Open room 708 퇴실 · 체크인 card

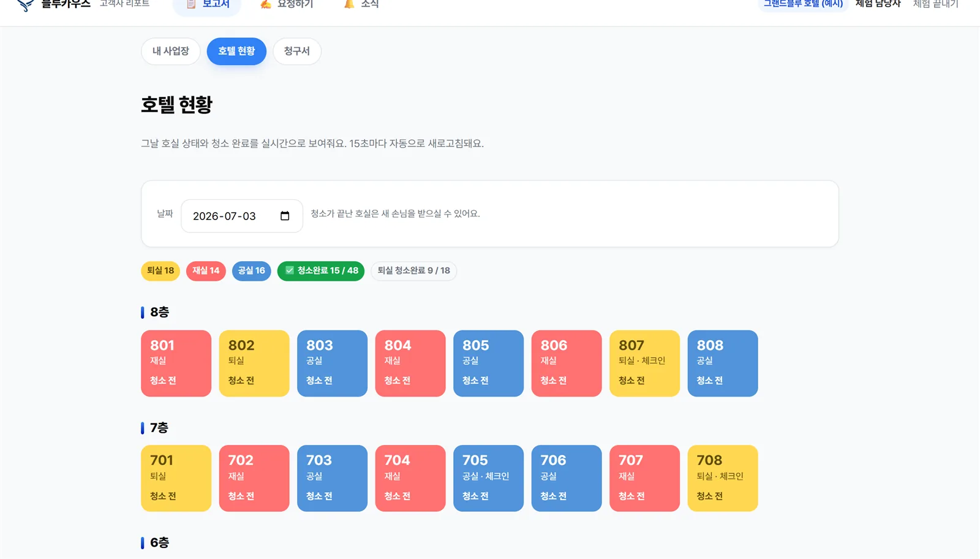point(723,478)
